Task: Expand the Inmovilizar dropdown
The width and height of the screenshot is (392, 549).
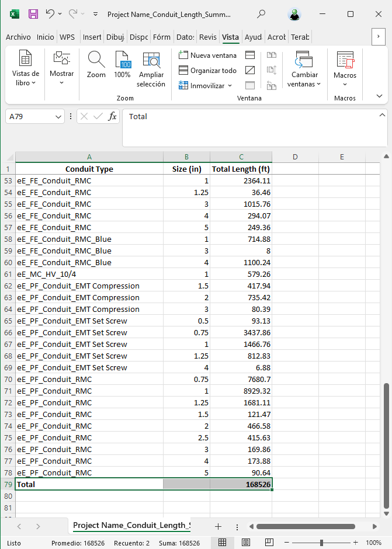Action: click(206, 85)
